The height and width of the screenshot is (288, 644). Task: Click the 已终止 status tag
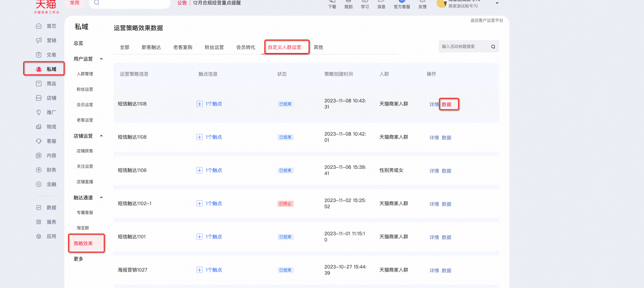pyautogui.click(x=285, y=204)
